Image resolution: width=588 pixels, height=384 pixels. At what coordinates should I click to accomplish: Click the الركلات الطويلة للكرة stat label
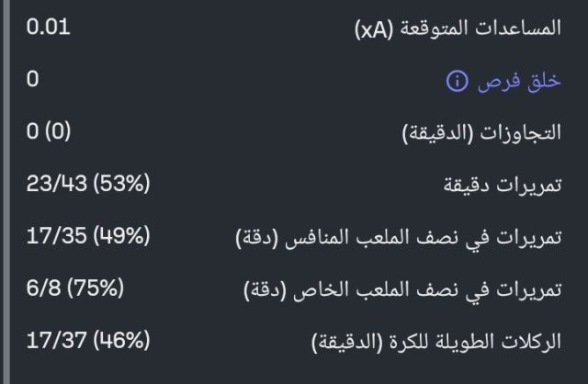click(x=435, y=344)
